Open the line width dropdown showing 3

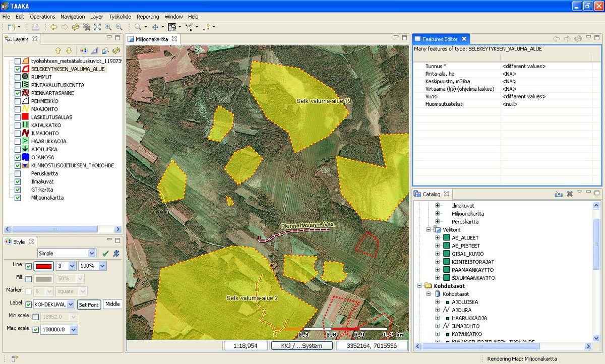coord(72,266)
